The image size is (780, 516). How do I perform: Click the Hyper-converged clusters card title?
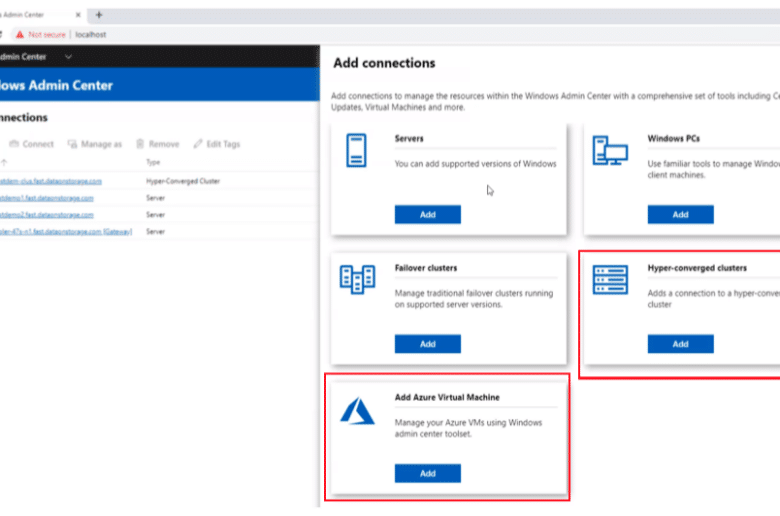[697, 268]
